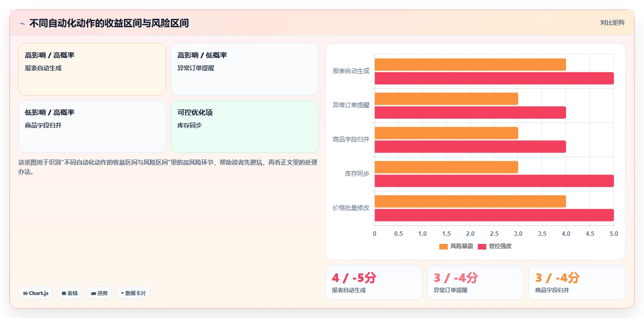Click the 进度 tag chip
Screen dimensions: 644x318
(99, 293)
